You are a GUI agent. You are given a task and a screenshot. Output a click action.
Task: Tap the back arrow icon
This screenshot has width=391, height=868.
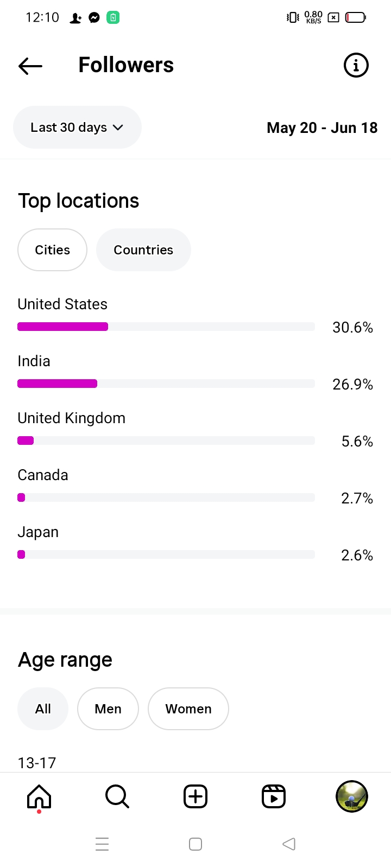(30, 66)
